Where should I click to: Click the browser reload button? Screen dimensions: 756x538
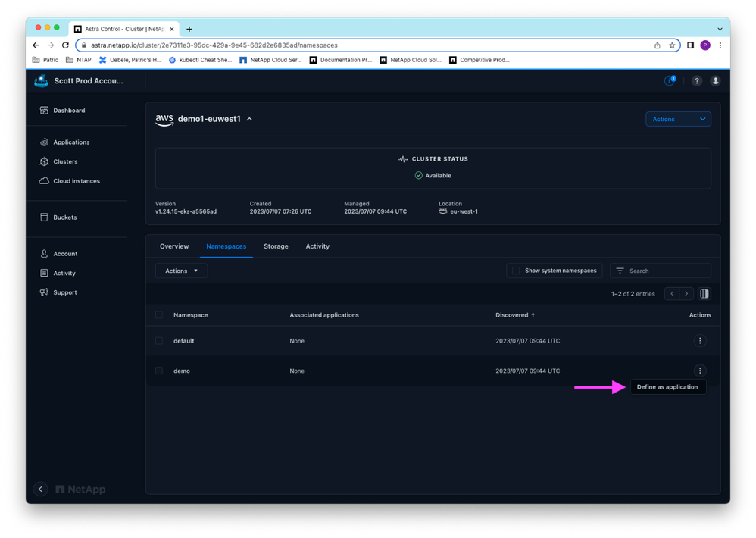tap(66, 45)
